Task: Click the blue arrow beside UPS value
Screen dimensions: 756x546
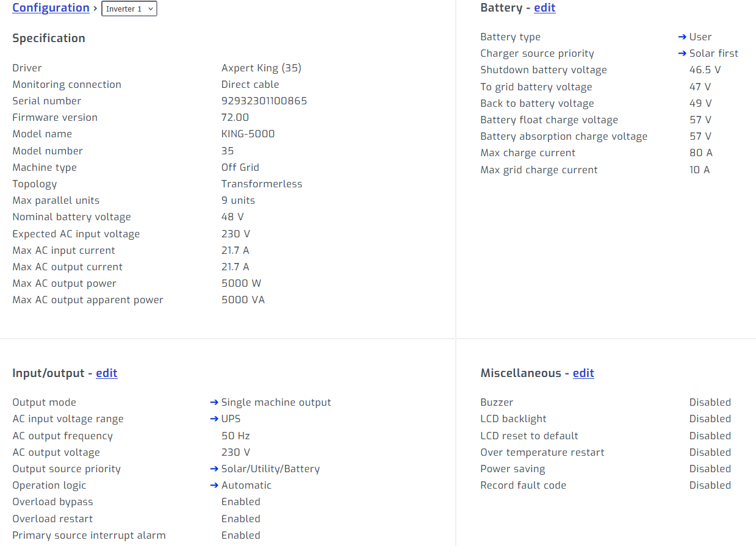Action: (x=214, y=419)
